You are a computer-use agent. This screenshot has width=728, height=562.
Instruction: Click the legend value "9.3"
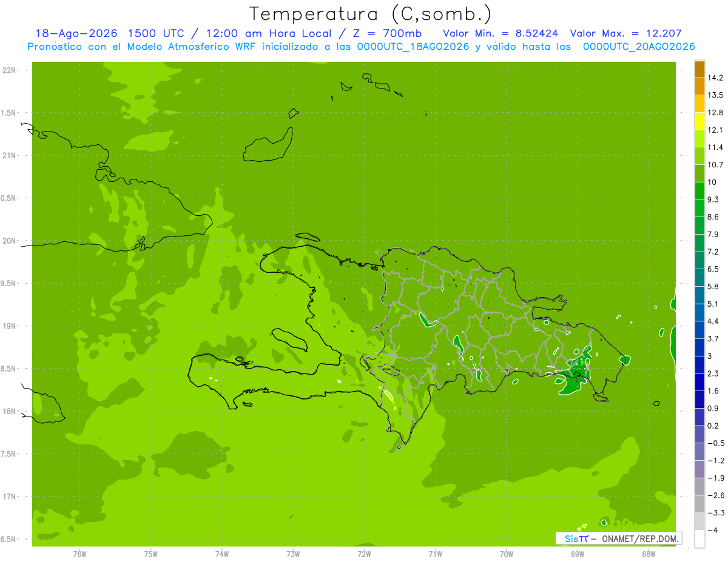click(713, 199)
